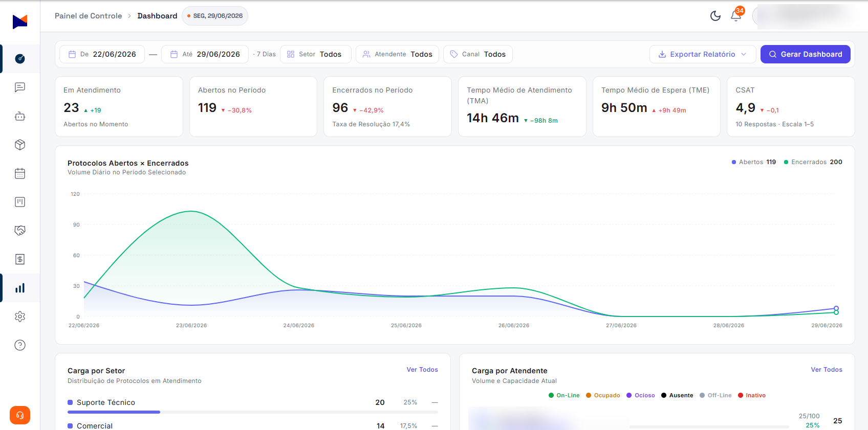This screenshot has width=868, height=430.
Task: Click Taxa de Resolução 17,4% text
Action: tap(371, 124)
